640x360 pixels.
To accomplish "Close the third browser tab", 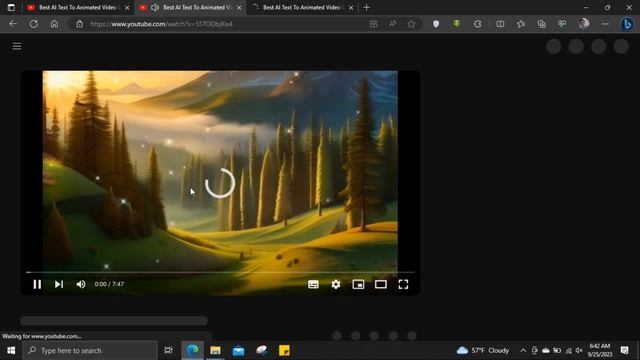I will click(x=351, y=7).
